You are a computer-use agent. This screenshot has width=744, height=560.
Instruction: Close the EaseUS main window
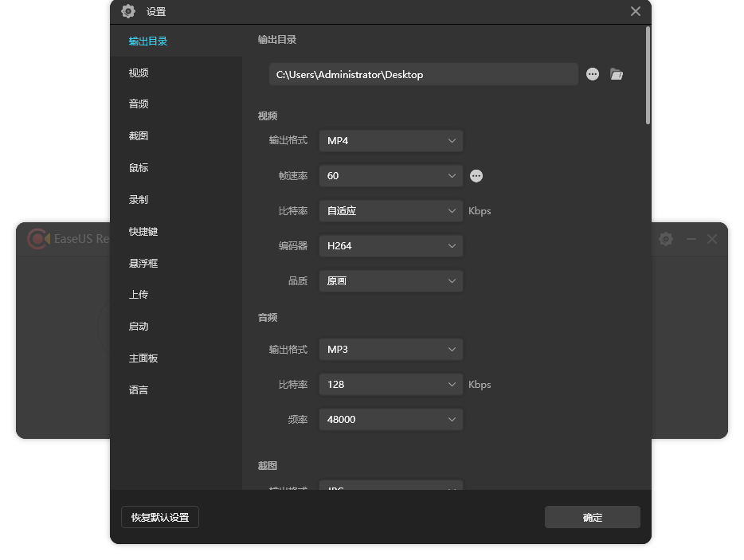pyautogui.click(x=711, y=239)
